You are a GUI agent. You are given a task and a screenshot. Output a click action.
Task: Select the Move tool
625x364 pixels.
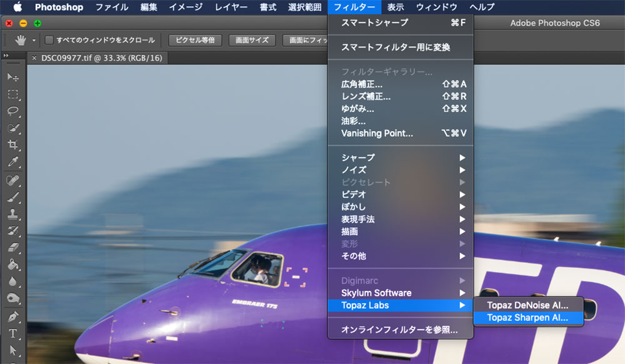[x=12, y=77]
